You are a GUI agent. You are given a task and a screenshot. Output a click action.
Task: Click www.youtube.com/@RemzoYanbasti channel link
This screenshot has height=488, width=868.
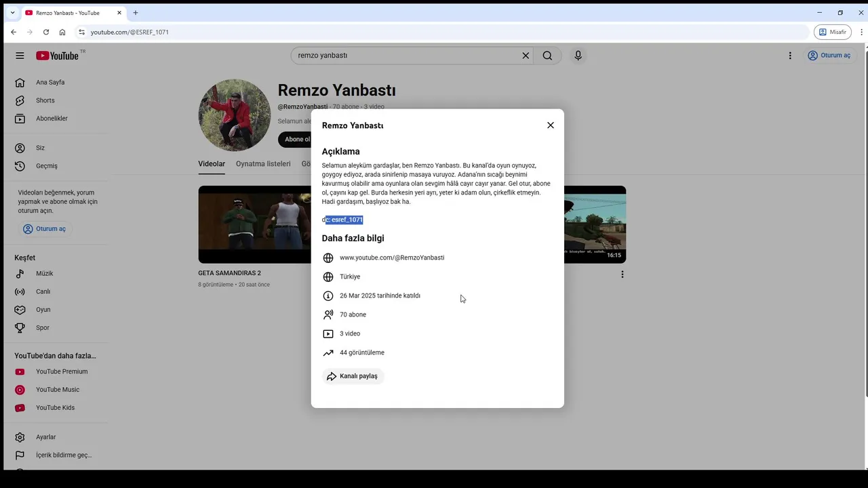[x=392, y=258]
